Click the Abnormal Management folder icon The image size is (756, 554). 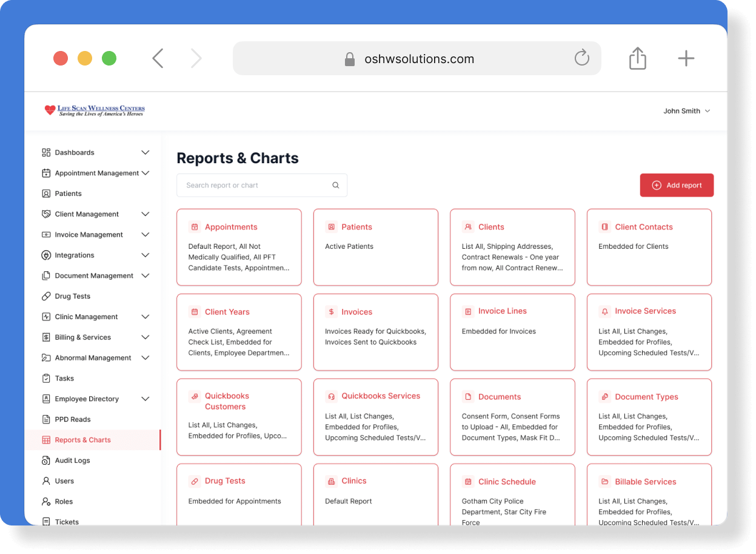(46, 358)
